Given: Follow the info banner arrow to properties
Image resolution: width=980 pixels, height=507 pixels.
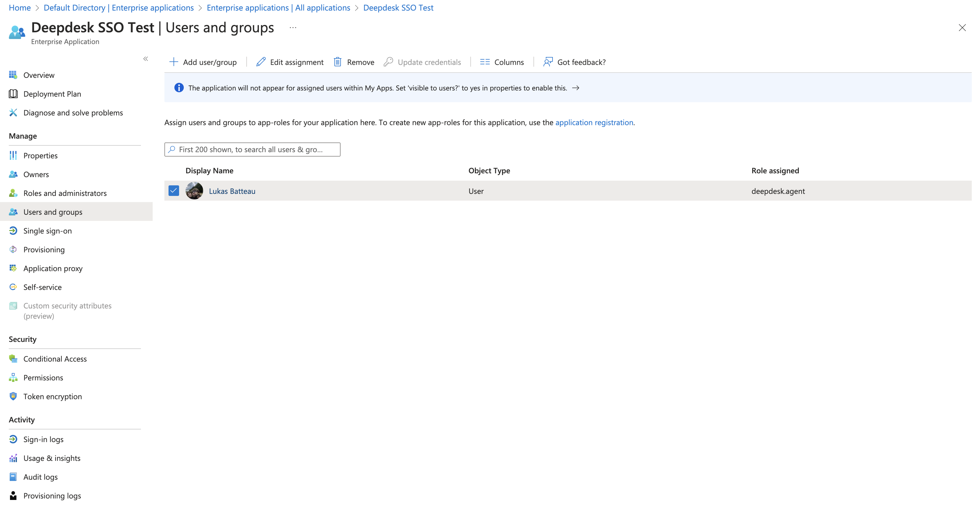Looking at the screenshot, I should tap(576, 88).
